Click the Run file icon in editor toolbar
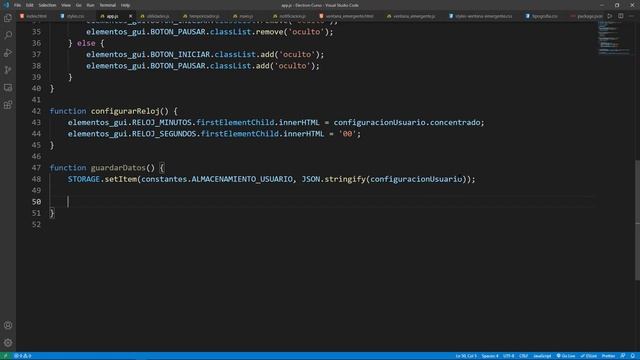The height and width of the screenshot is (360, 640). pyautogui.click(x=610, y=16)
